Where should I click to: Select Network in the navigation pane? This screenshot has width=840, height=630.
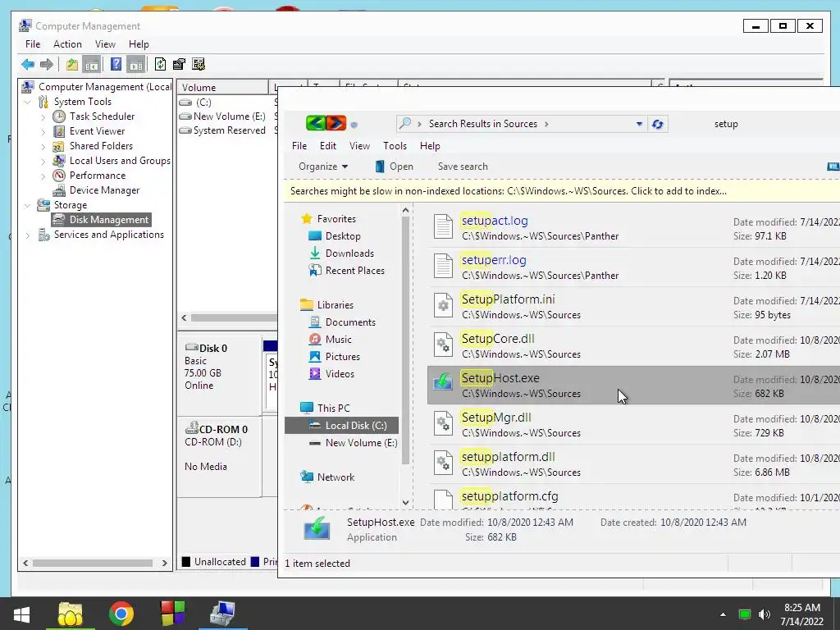336,477
